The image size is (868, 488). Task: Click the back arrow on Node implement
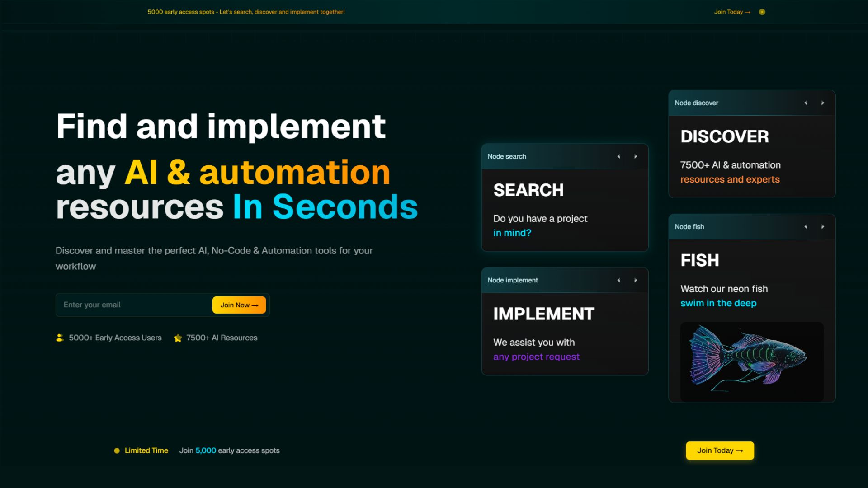(619, 280)
